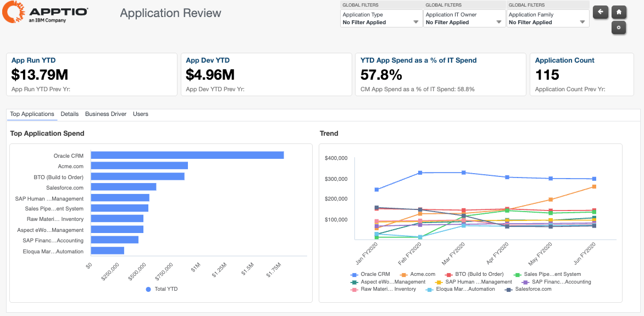
Task: Toggle Aspect eWo...Management in Trend legend
Action: click(x=388, y=282)
